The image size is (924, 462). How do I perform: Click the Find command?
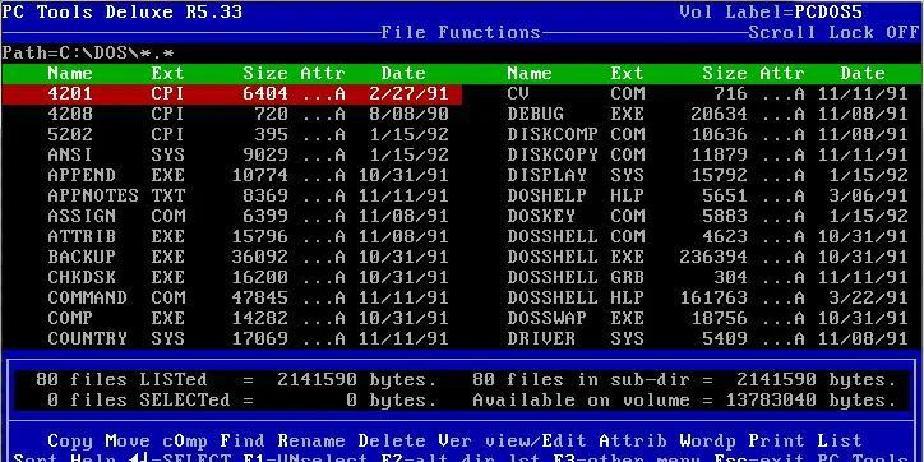point(243,440)
